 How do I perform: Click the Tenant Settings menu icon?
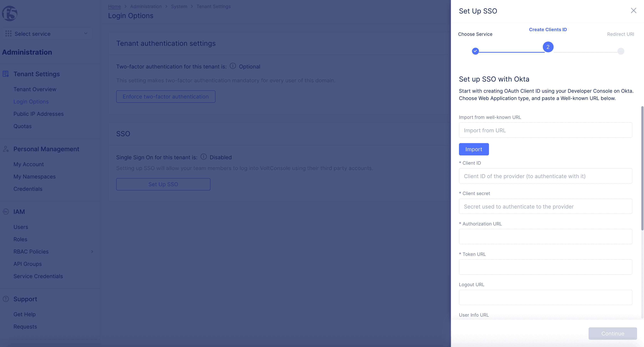(x=6, y=74)
